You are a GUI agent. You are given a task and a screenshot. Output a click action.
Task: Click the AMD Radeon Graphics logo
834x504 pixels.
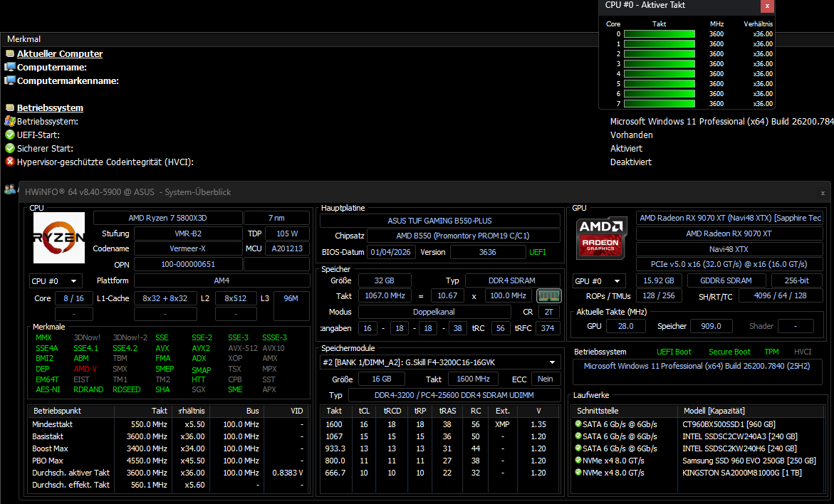pos(601,238)
